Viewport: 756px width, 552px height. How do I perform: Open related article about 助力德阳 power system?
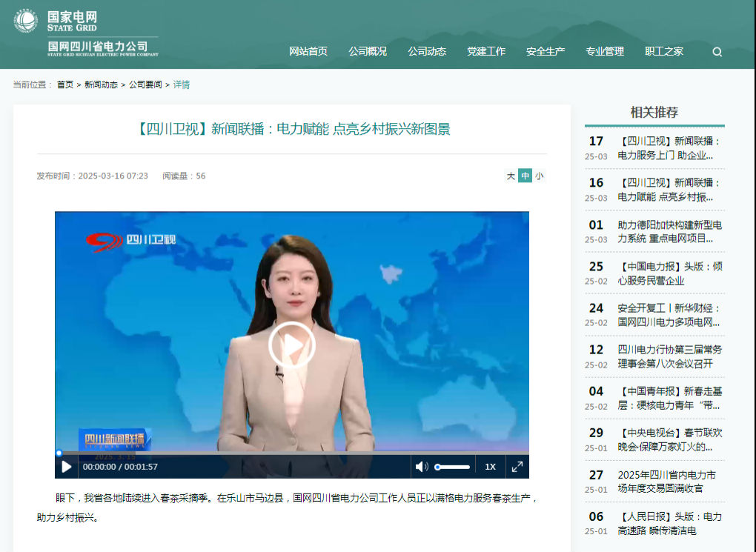tap(669, 232)
